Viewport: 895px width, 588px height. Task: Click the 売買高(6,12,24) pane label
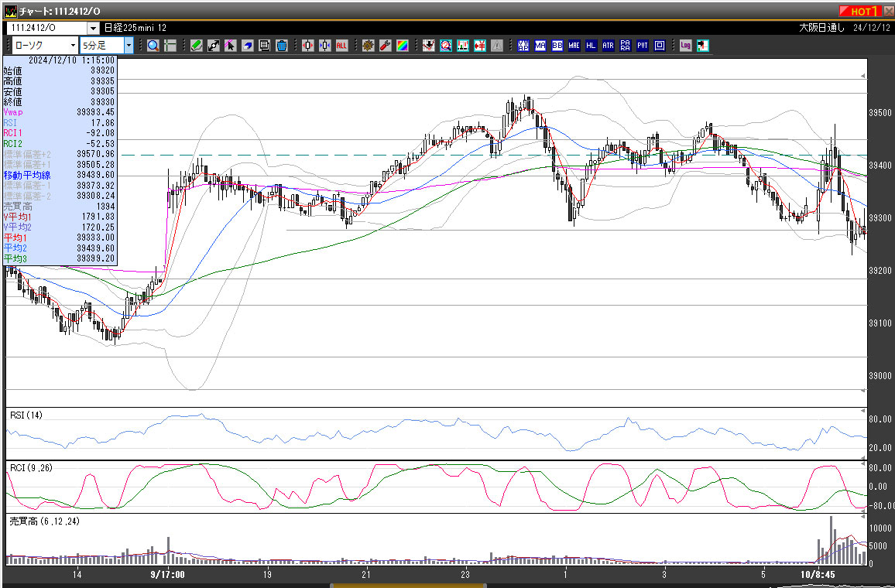coord(45,521)
